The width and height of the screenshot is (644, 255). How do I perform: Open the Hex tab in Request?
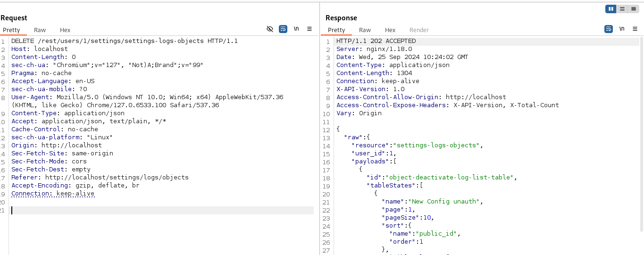click(65, 30)
